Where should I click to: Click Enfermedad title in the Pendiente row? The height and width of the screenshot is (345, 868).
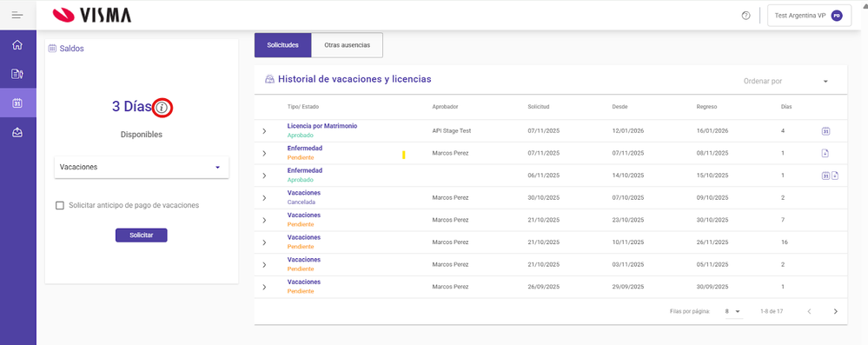[x=304, y=149]
